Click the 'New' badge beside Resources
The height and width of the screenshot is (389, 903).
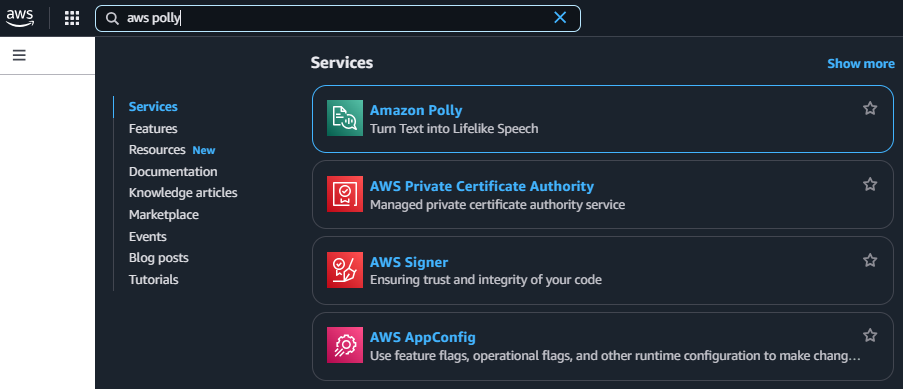pyautogui.click(x=204, y=150)
